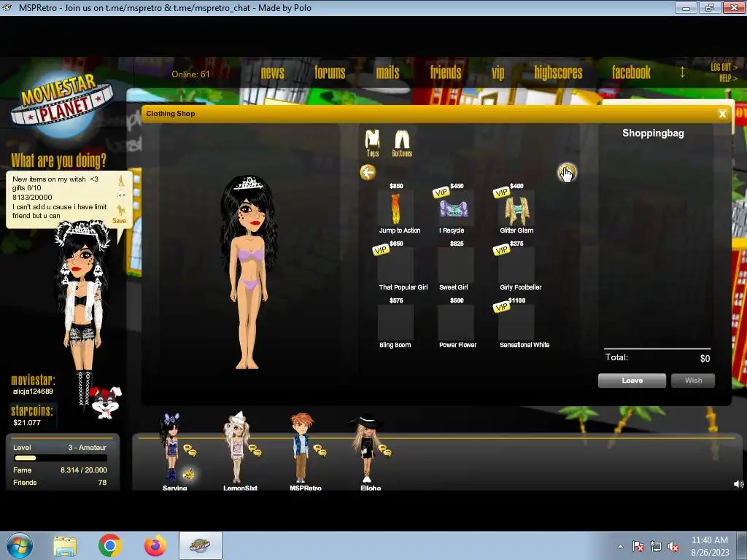Screen dimensions: 747x560
Task: Launch Google Chrome from taskbar
Action: [x=110, y=545]
